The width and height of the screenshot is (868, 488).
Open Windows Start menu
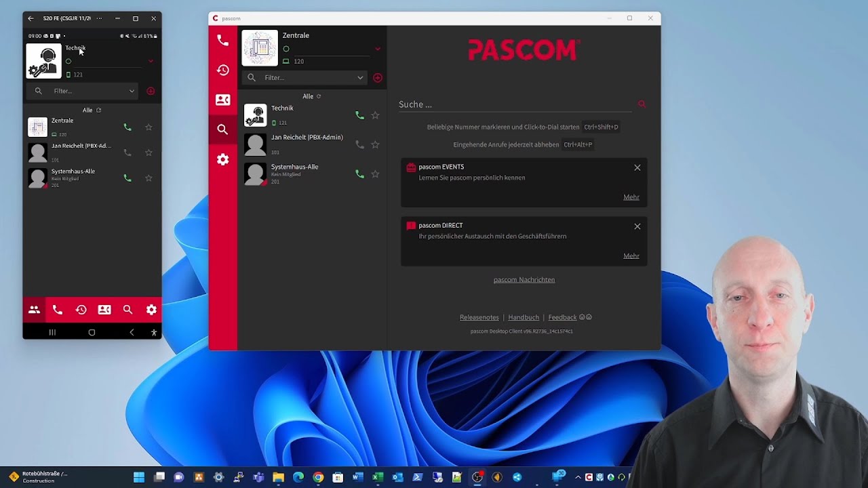point(139,477)
